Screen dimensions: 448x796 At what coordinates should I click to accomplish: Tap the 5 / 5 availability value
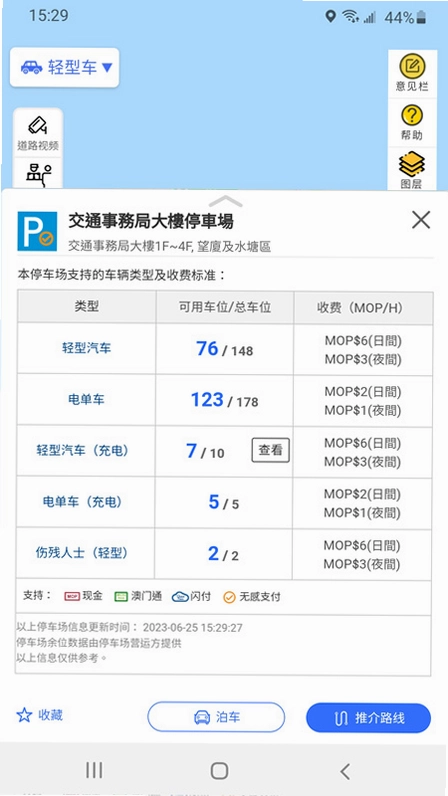(223, 503)
